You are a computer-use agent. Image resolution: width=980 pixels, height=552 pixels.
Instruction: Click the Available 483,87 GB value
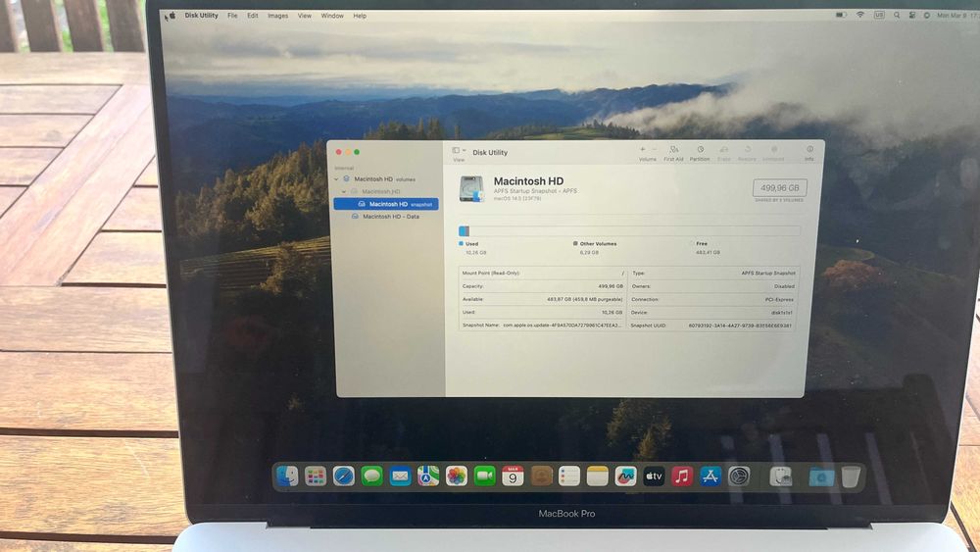coord(585,299)
